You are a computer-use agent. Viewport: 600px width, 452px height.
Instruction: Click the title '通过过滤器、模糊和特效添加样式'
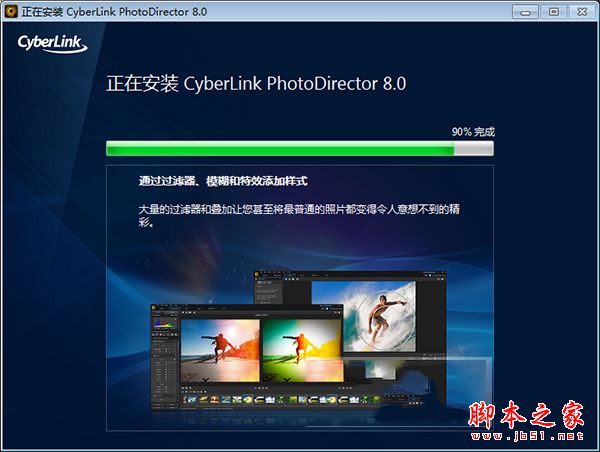pos(223,181)
